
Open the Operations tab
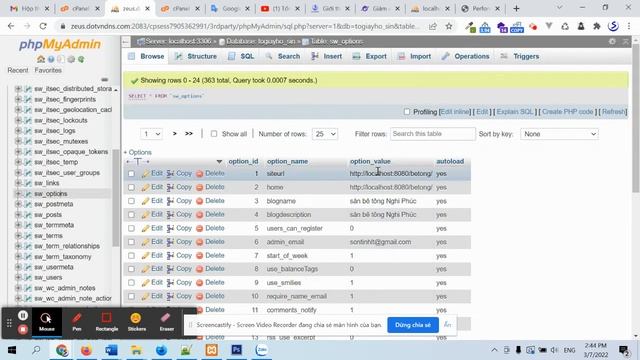click(x=466, y=56)
